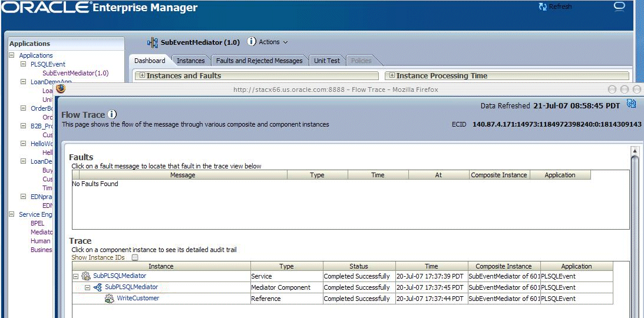Screen dimensions: 644x318
Task: Click the Firefox logo icon in Flow Trace window
Action: coord(61,89)
